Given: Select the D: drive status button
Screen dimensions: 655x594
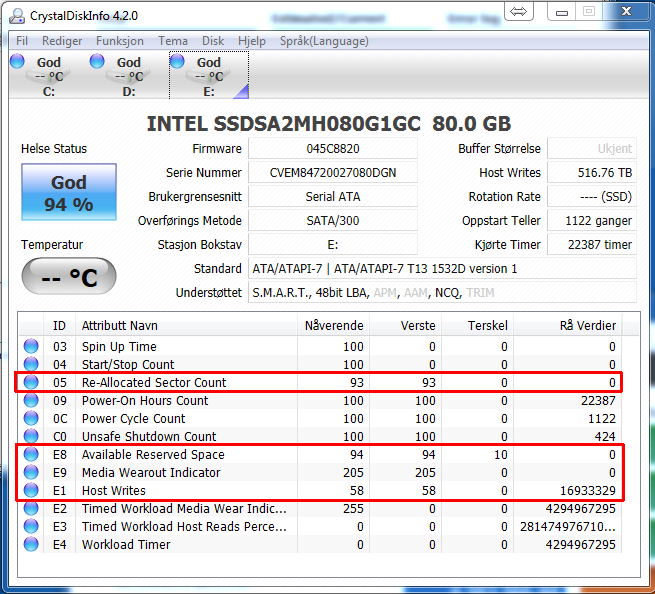Looking at the screenshot, I should click(x=129, y=75).
